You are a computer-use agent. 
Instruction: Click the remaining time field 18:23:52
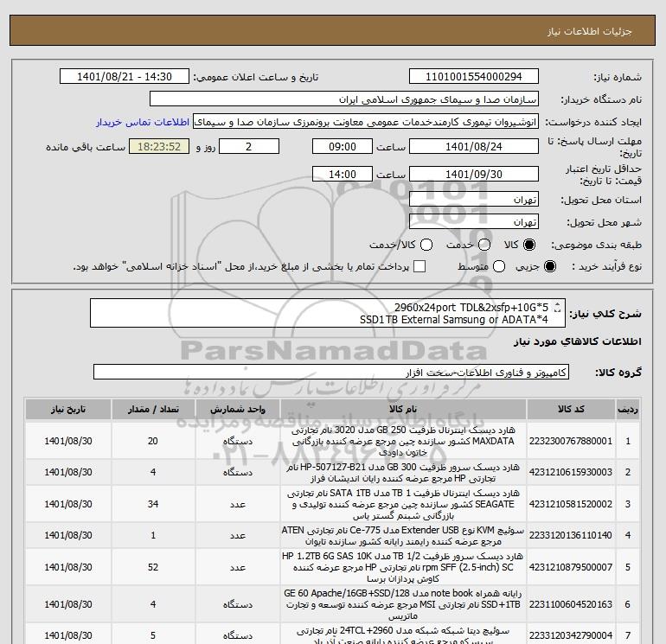(x=159, y=147)
